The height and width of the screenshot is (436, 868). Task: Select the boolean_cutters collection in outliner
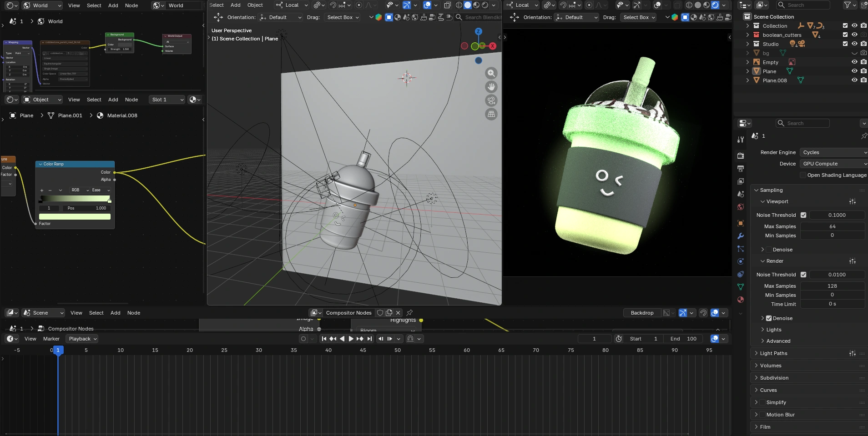(782, 35)
